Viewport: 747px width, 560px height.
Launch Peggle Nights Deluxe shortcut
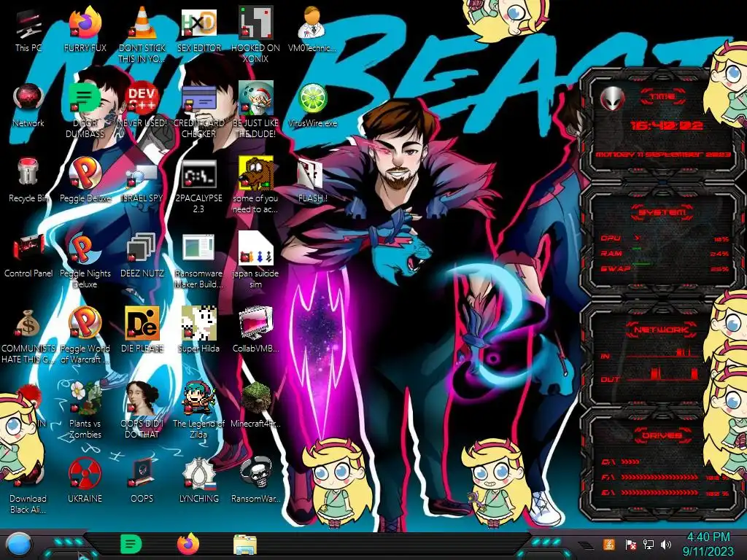coord(85,261)
